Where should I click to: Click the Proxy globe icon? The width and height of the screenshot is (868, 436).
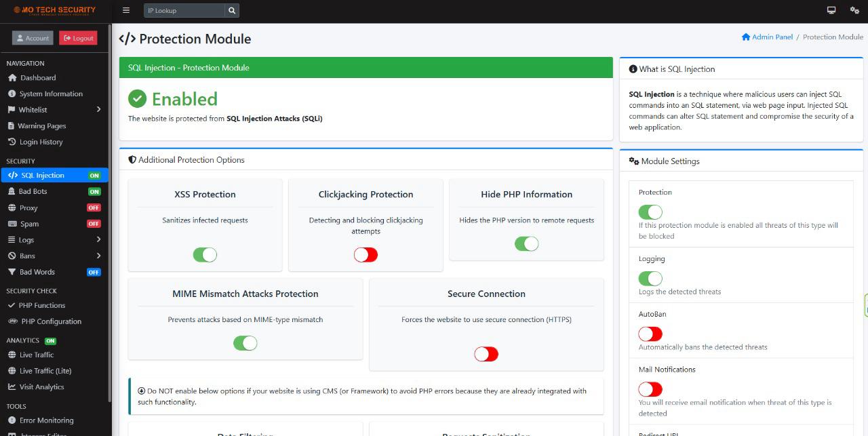pos(12,207)
